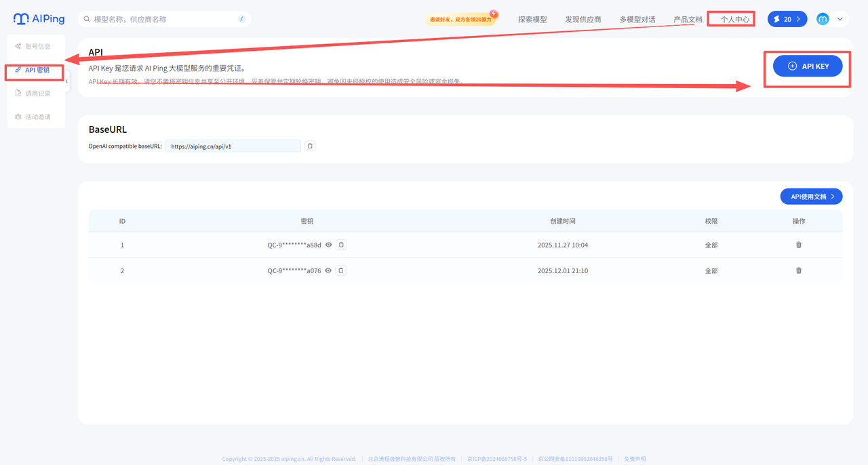Reveal key QC-9********a076 with eye icon
Viewport: 868px width, 465px height.
[329, 270]
